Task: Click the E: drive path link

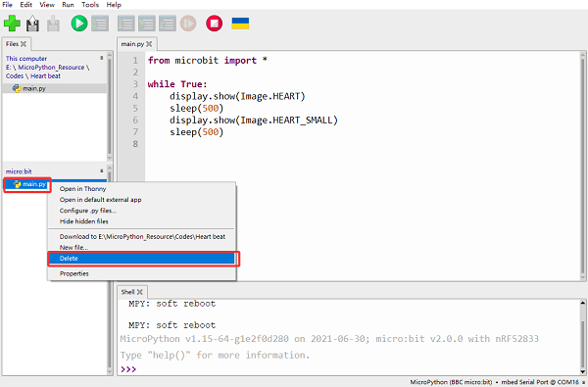Action: [x=8, y=68]
